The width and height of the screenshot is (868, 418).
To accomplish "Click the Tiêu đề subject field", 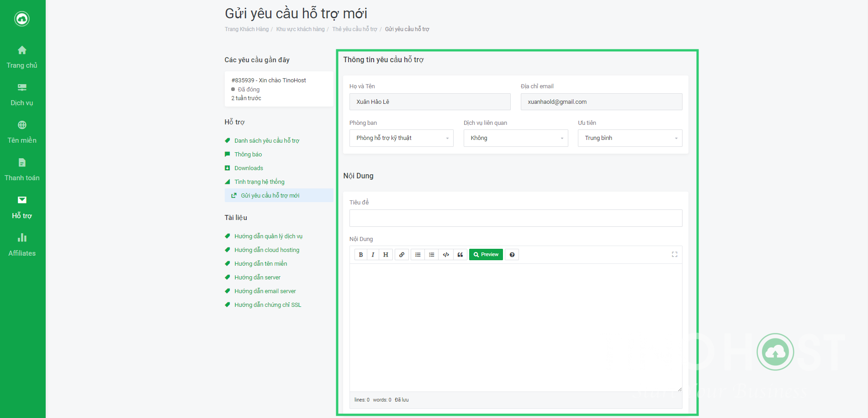I will point(516,218).
